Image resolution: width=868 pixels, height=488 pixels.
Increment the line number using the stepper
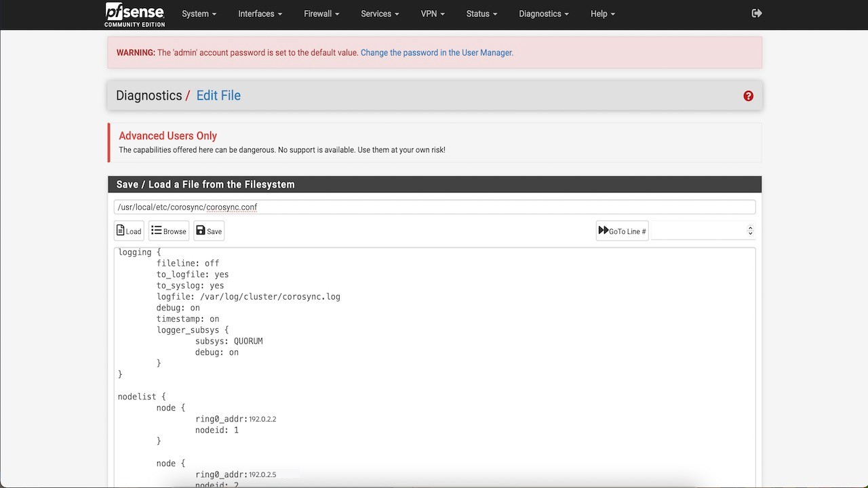click(749, 228)
